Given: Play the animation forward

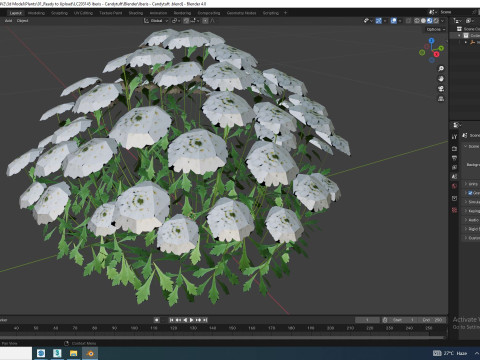Looking at the screenshot, I should [192, 320].
